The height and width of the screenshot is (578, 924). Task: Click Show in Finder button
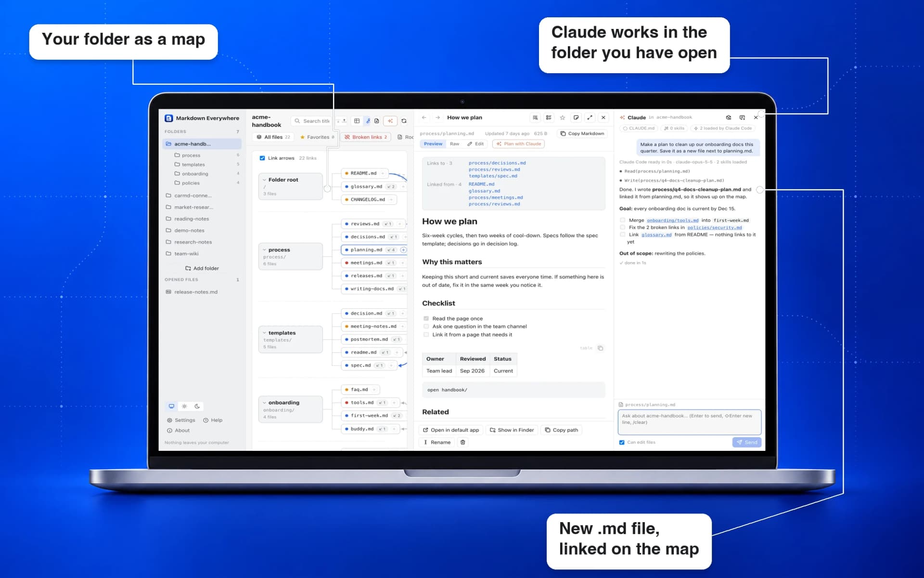(x=512, y=430)
